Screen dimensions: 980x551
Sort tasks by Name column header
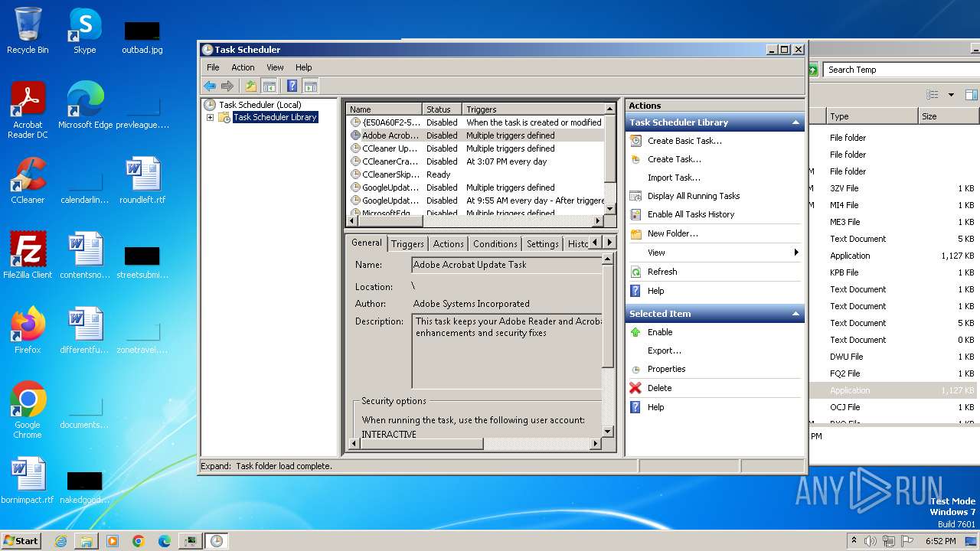[384, 109]
